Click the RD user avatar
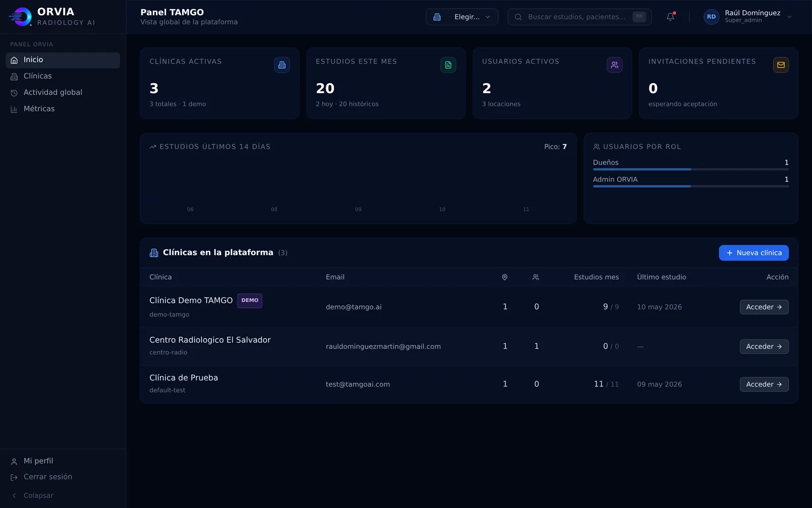The image size is (812, 508). (x=712, y=17)
